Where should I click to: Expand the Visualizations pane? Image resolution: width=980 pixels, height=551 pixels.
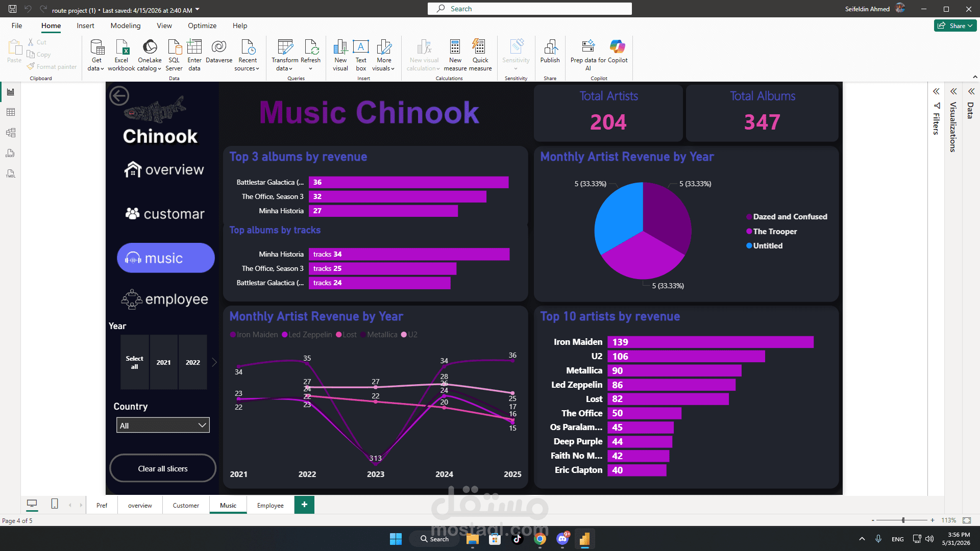tap(953, 92)
